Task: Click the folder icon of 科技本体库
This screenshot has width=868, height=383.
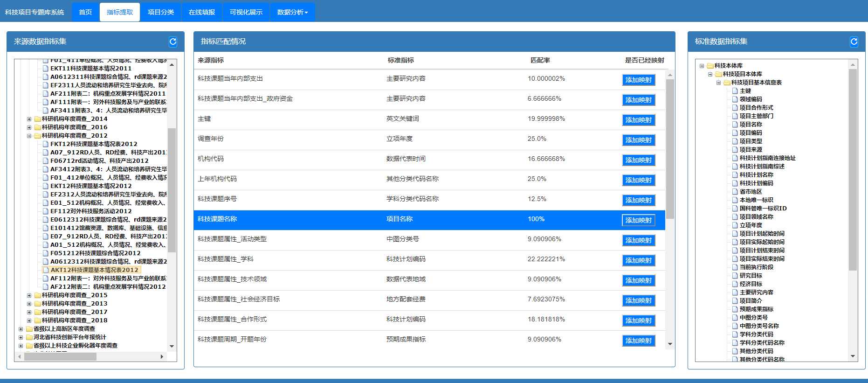Action: coord(710,66)
